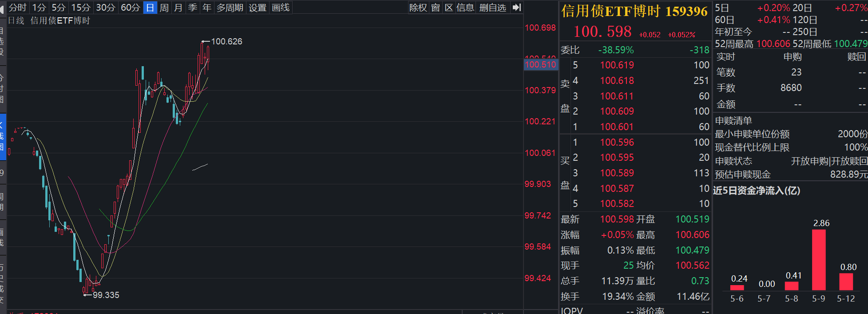Select the 5-9 net inflow bar
This screenshot has width=868, height=314.
(819, 260)
